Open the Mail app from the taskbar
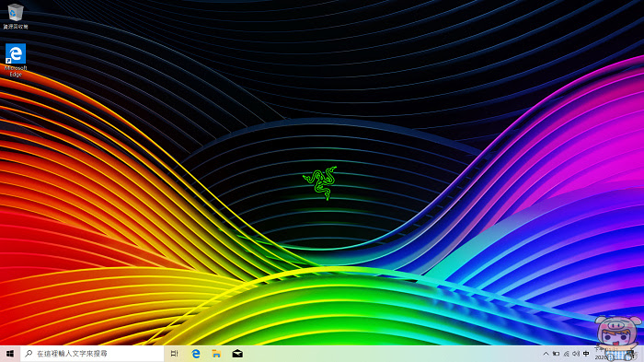 pos(237,354)
